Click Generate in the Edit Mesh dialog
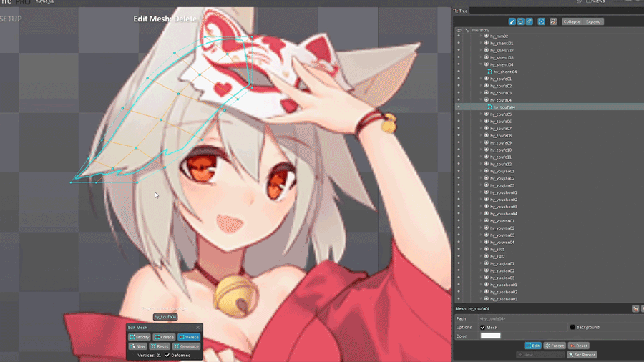The height and width of the screenshot is (362, 644). [x=186, y=346]
